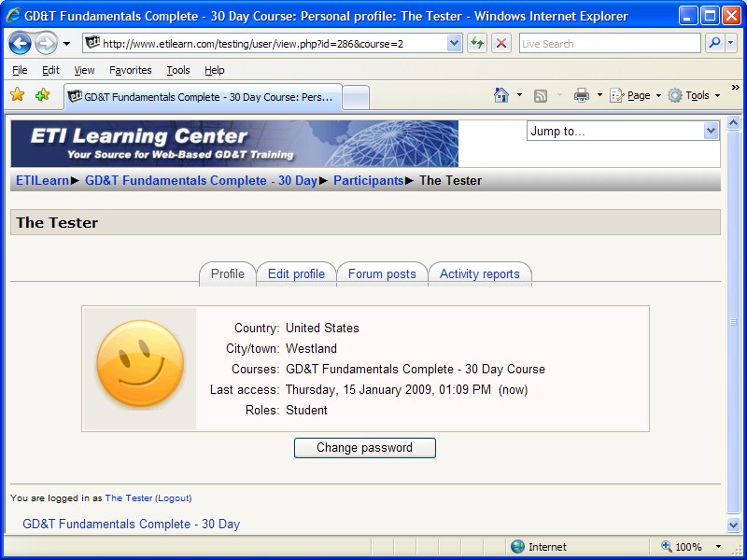Image resolution: width=747 pixels, height=560 pixels.
Task: Click the ETI Learning Center banner
Action: tap(234, 144)
